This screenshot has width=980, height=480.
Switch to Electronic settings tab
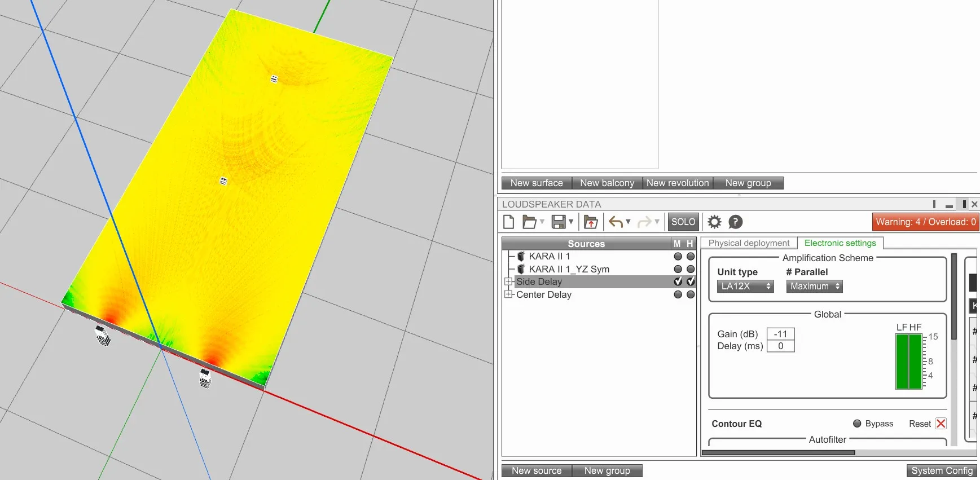pyautogui.click(x=840, y=243)
